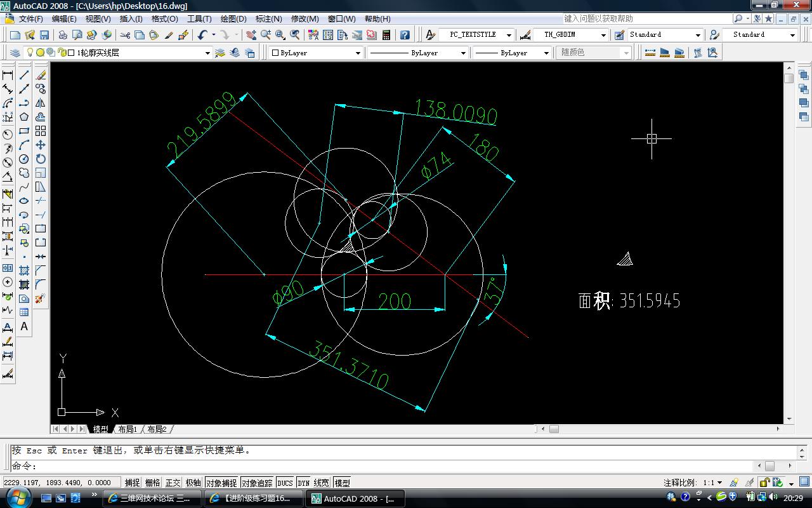Open the 编辑(E) menu
The image size is (812, 508).
[64, 19]
